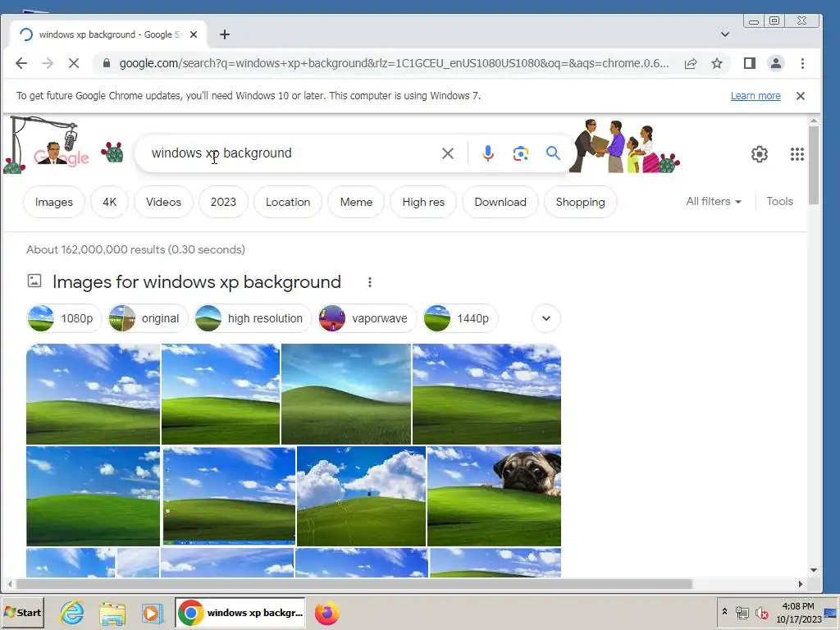Open the big white cloud hill thumbnail
Viewport: 840px width, 630px height.
[361, 496]
